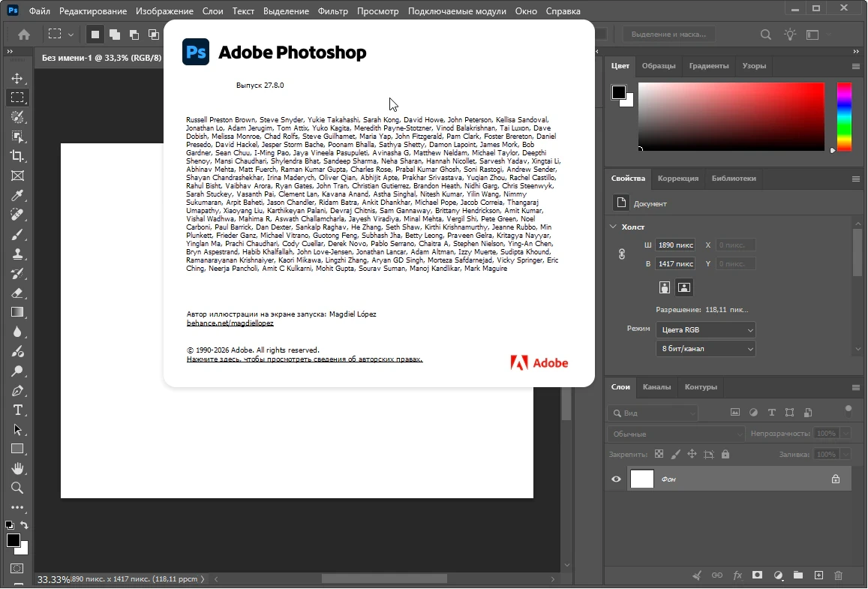Open the Edit Toolbar three-dots button
Viewport: 868px width, 589px height.
pyautogui.click(x=17, y=507)
